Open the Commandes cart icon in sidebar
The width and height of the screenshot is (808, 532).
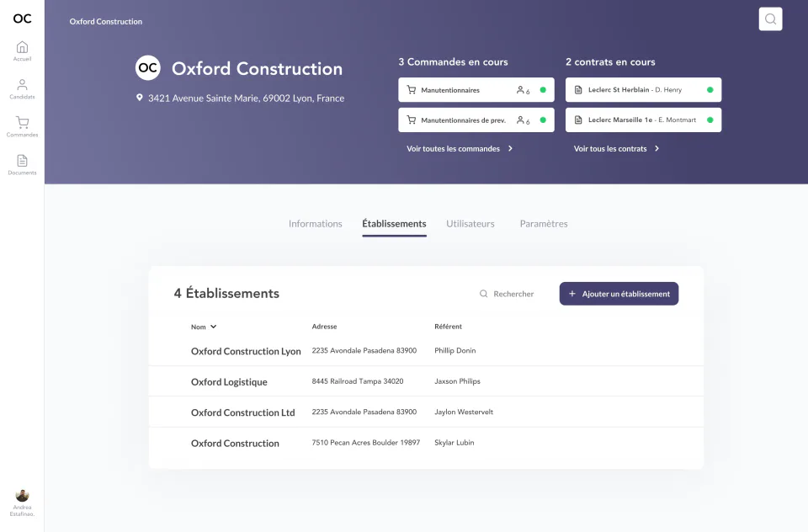(22, 122)
